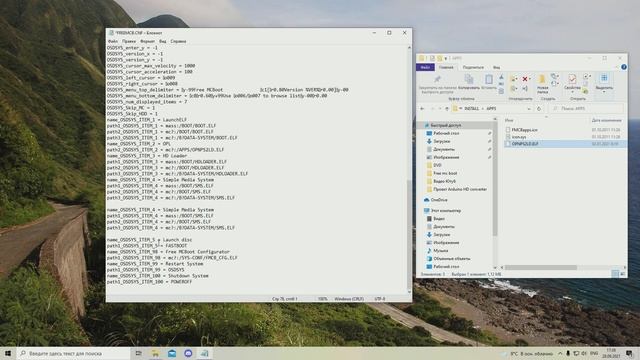Open the Правка menu in Notepad
Viewport: 640px width, 360px height.
click(x=129, y=41)
